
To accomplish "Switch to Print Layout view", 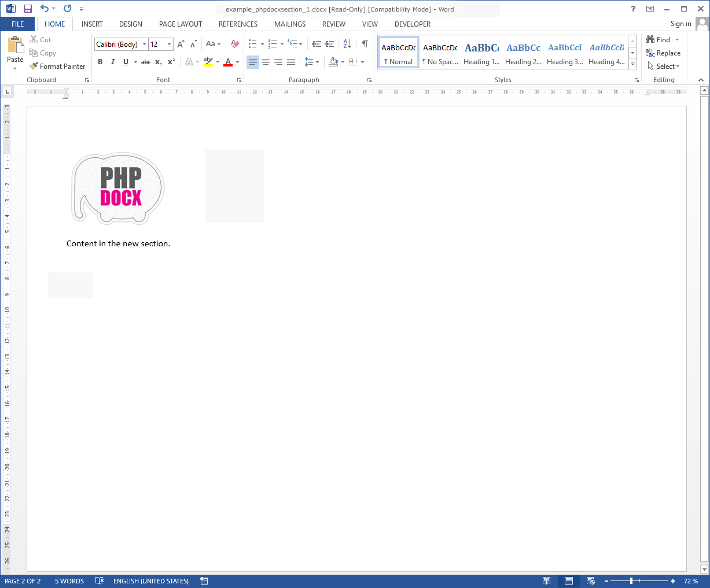I will click(569, 581).
